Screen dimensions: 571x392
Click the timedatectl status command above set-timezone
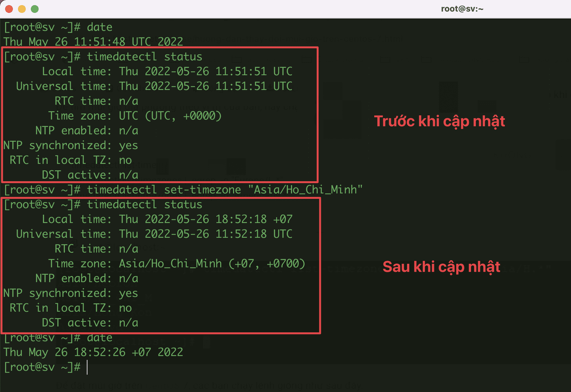[x=144, y=57]
